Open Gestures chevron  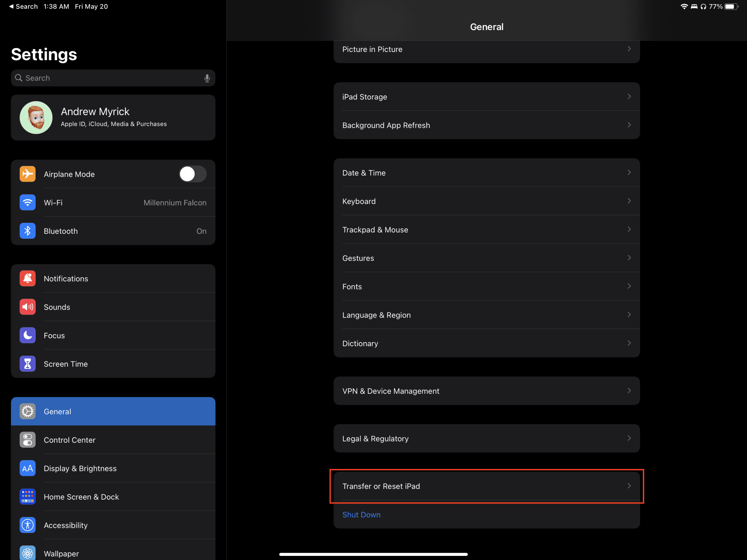pos(629,258)
